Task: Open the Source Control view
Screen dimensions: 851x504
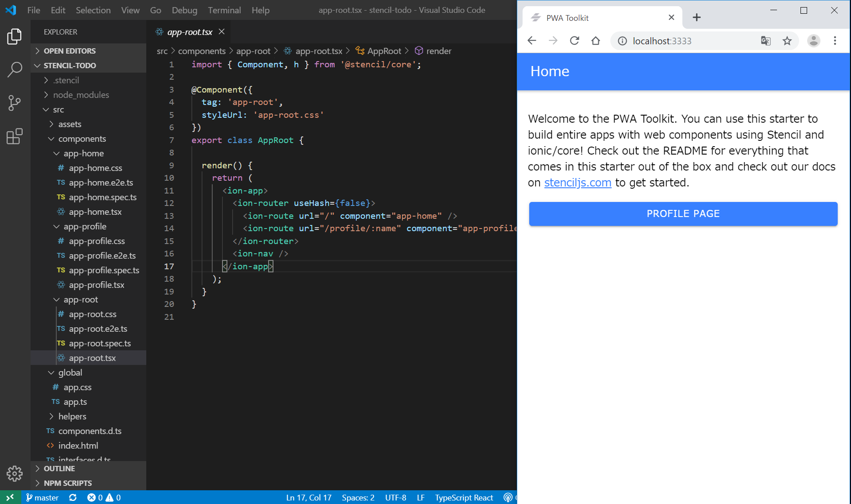Action: click(x=15, y=103)
